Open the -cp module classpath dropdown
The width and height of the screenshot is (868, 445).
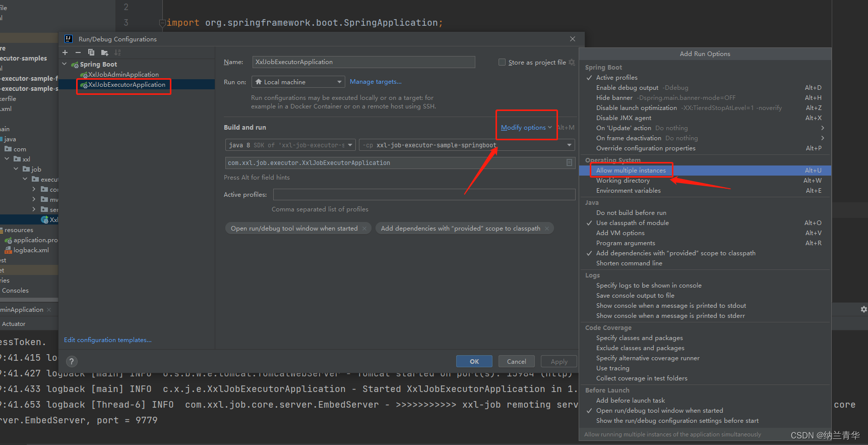[x=467, y=145]
